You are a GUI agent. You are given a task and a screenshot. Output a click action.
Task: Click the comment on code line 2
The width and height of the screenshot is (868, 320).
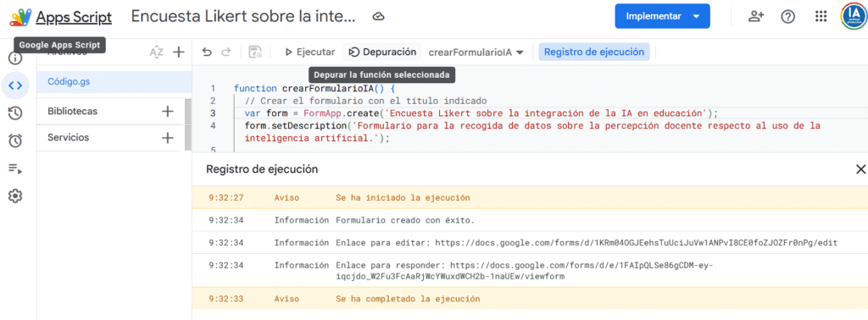tap(365, 101)
